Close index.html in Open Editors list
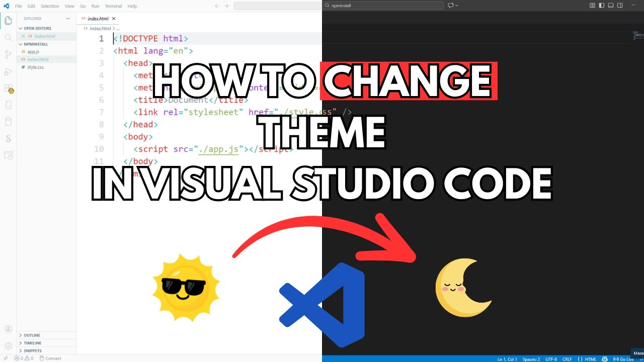The image size is (644, 362). coord(23,36)
